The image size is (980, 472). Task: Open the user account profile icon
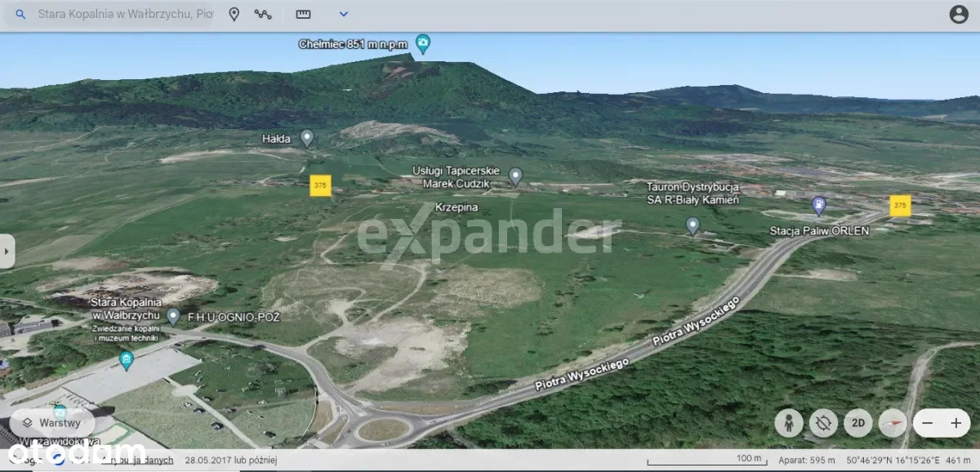pos(959,15)
